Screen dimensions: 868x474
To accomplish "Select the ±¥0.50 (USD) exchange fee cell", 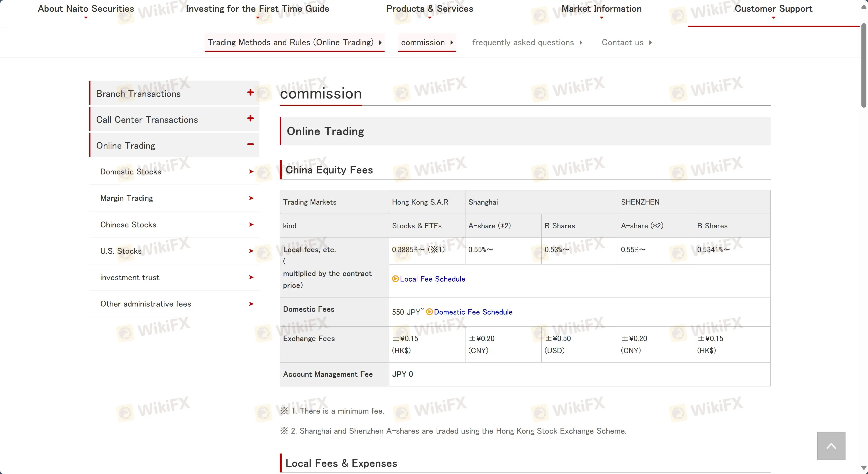I will (580, 345).
